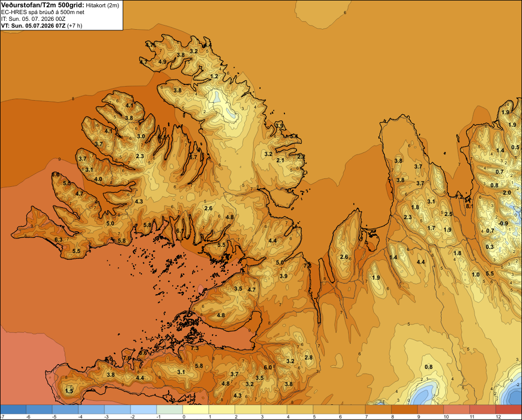Click the 7.6 temperature value on map

127,358
